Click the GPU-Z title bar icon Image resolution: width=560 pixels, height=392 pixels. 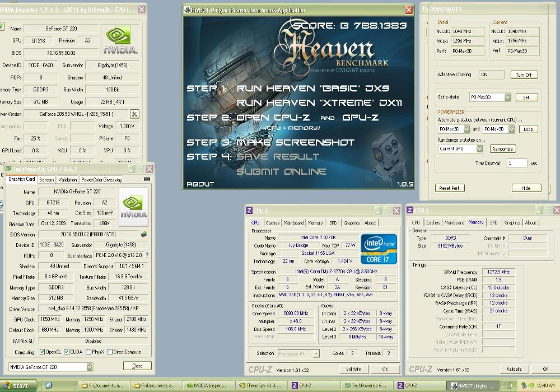click(8, 169)
